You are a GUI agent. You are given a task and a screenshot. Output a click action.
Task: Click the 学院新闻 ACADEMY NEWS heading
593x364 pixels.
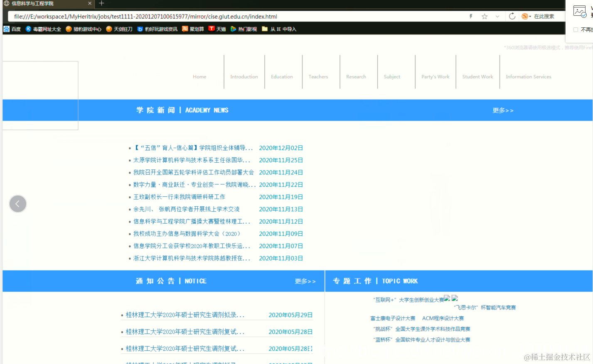[x=182, y=110]
